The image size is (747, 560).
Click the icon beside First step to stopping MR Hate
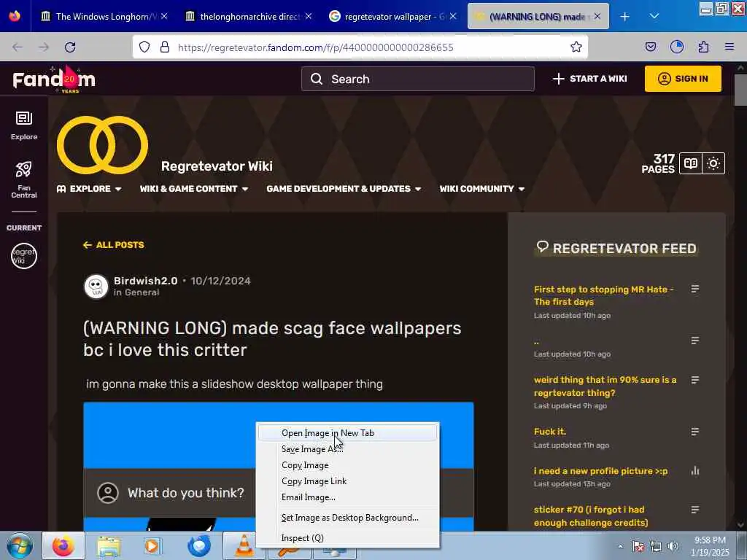click(695, 289)
